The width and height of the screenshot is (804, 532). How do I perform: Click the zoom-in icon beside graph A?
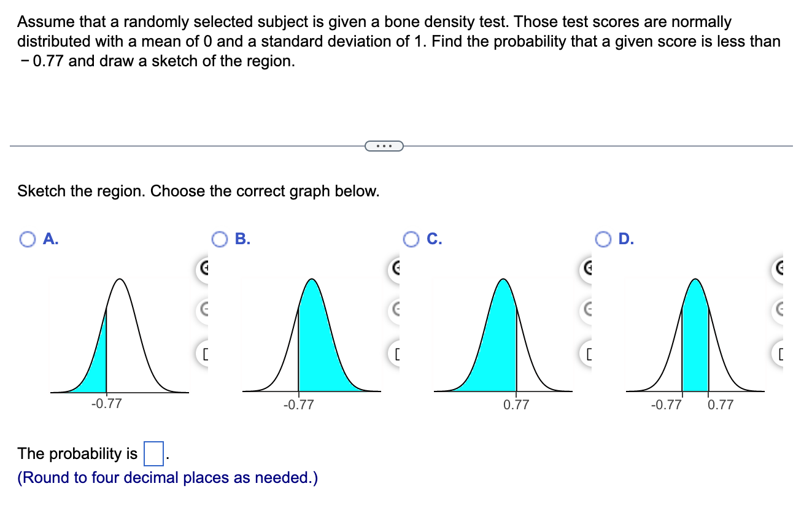point(206,268)
